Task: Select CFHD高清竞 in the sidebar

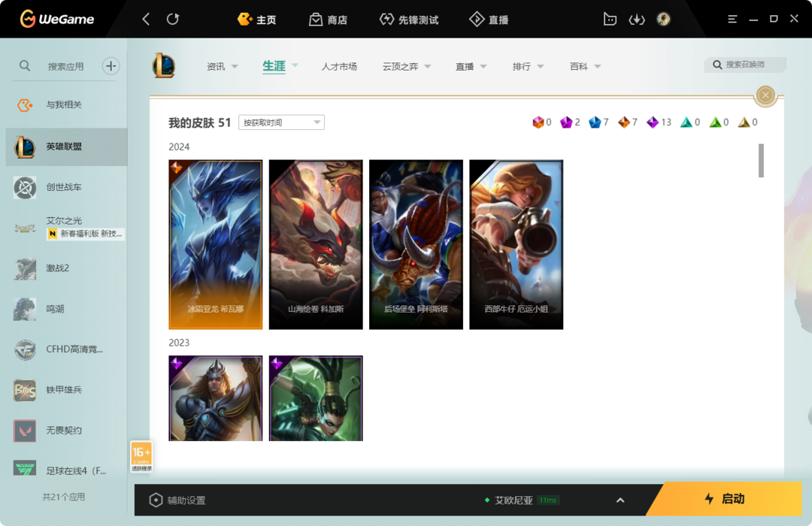Action: 66,349
